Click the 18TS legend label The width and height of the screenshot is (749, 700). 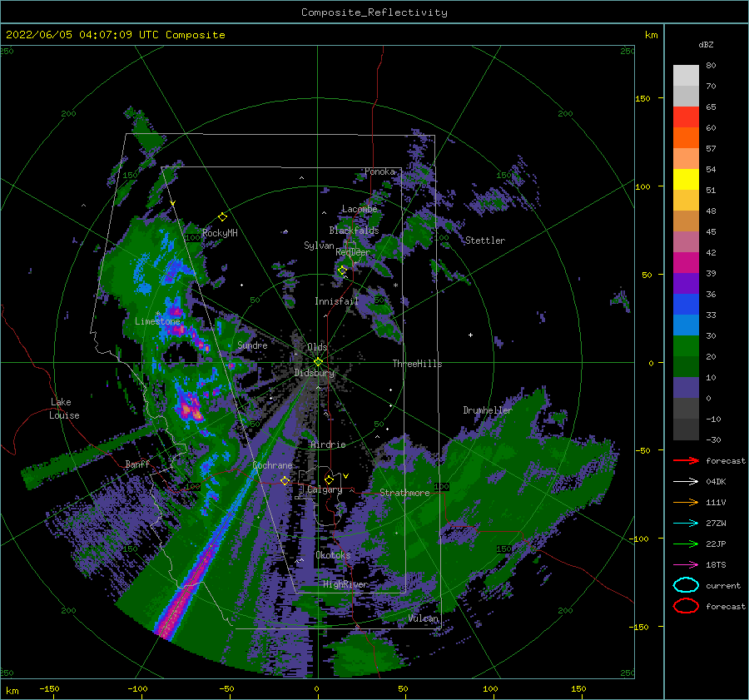pyautogui.click(x=716, y=565)
